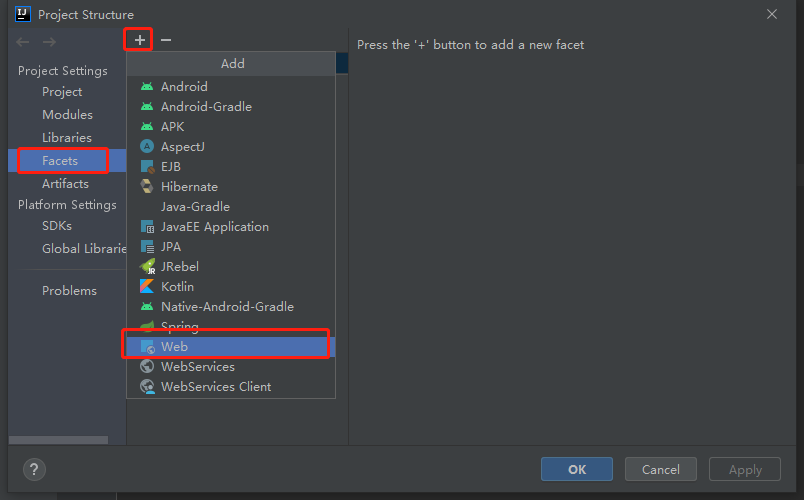This screenshot has width=804, height=500.
Task: Open Modules settings page
Action: pos(67,115)
